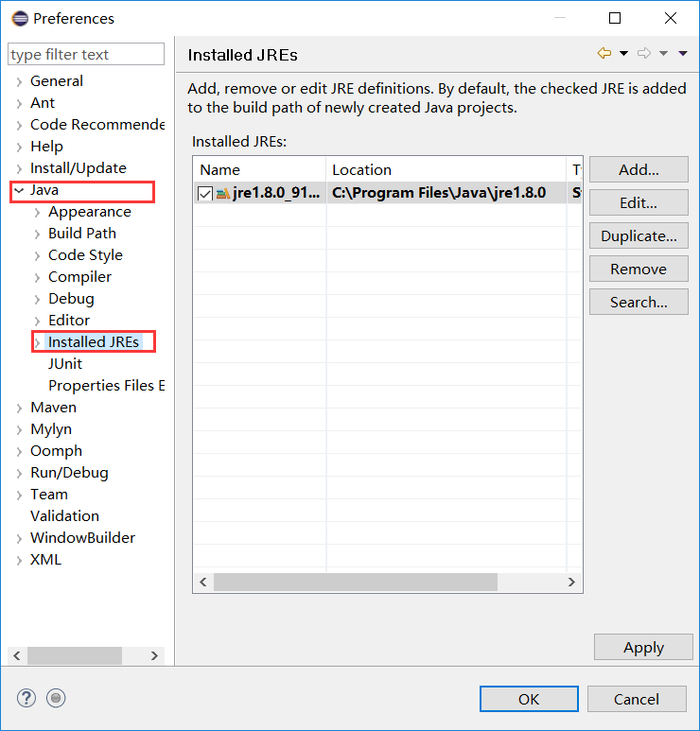Expand the Compiler node
Screen dimensions: 700x731
37,278
